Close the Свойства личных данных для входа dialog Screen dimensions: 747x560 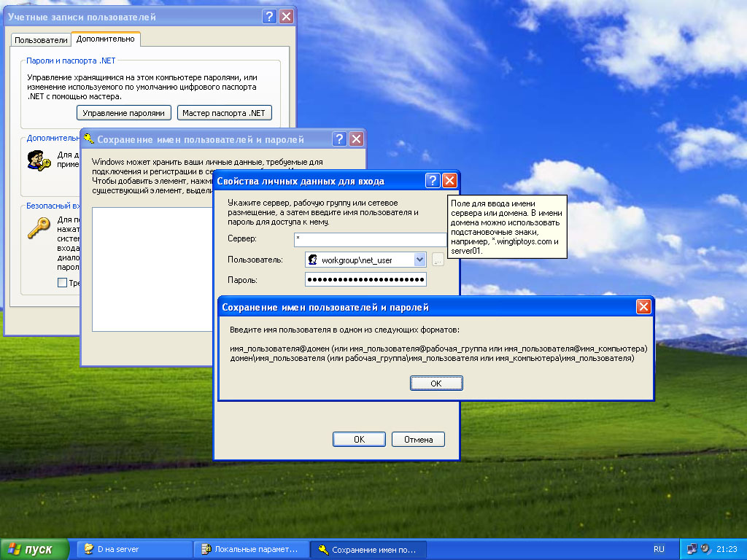coord(449,181)
